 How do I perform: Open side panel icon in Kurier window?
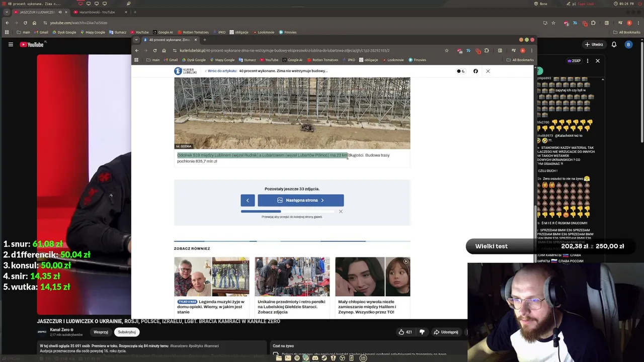pos(500,50)
